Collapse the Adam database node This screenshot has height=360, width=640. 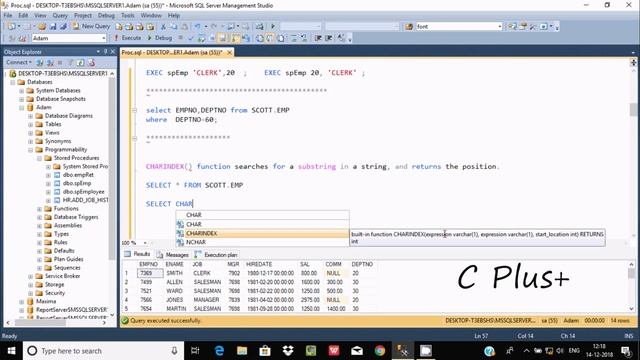(x=22, y=108)
